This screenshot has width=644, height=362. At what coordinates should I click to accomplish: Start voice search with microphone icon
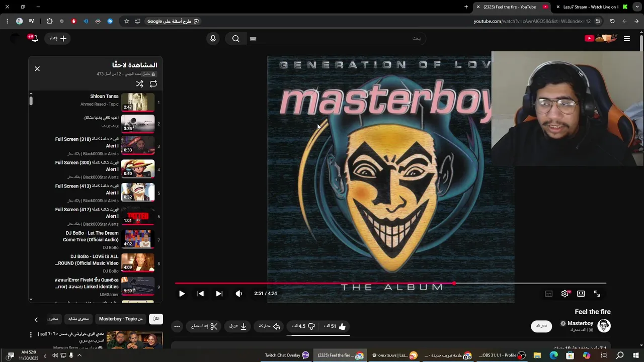pyautogui.click(x=213, y=38)
